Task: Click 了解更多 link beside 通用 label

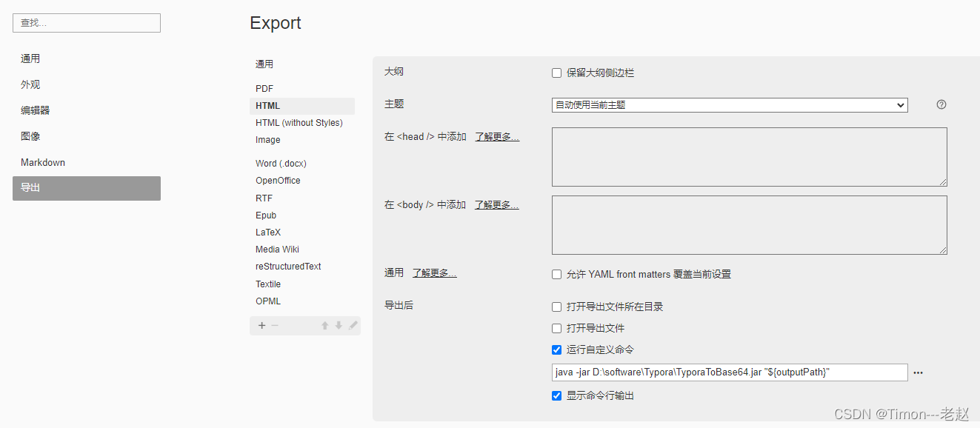Action: (x=435, y=273)
